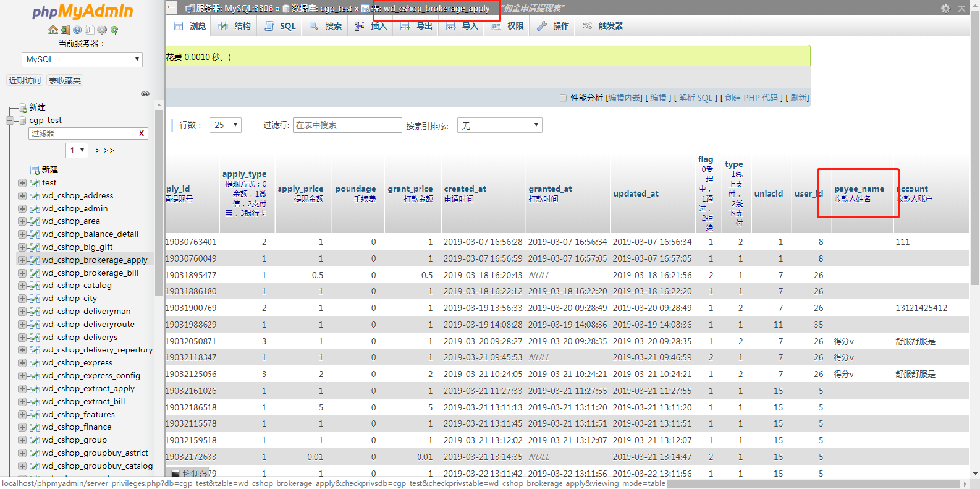Open the 操作 (Operations) tab

[553, 26]
